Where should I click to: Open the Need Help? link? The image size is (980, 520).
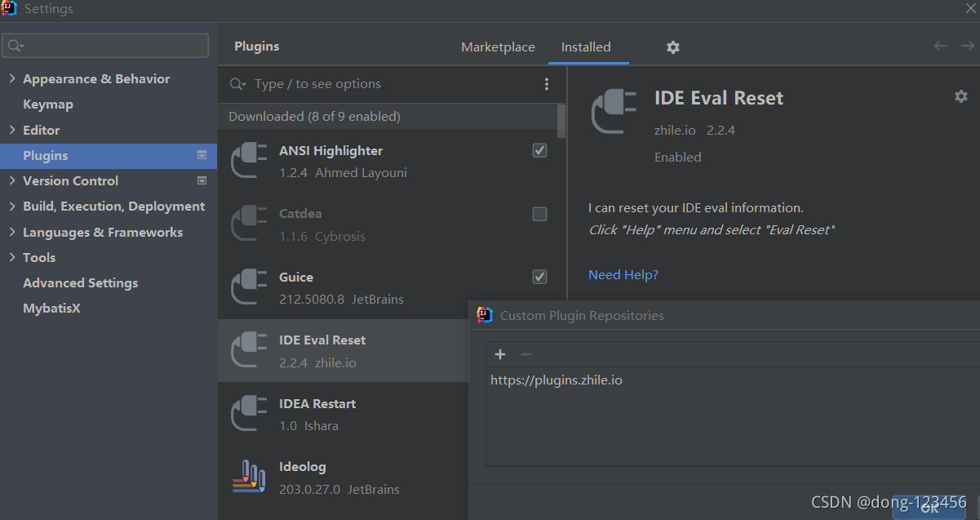click(x=623, y=275)
